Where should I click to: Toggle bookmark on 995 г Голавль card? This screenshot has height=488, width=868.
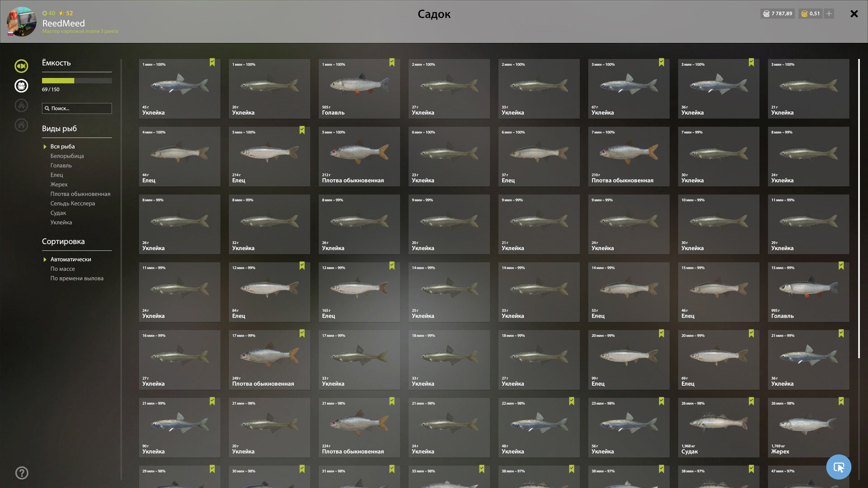coord(841,266)
